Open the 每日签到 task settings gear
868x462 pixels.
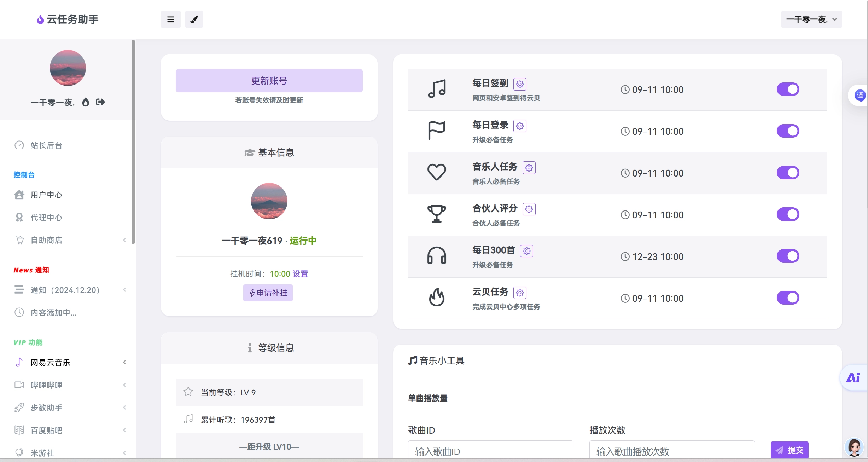coord(520,84)
